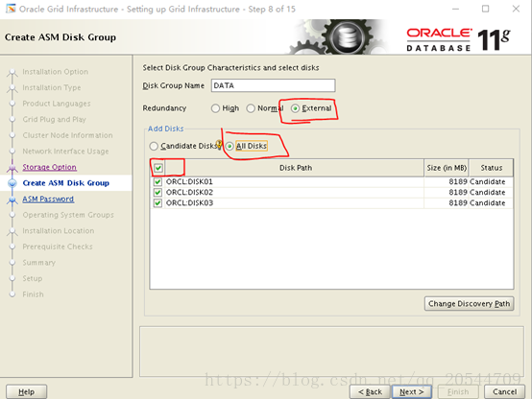Click the Size (in MB) column header
The image size is (532, 399).
point(447,168)
